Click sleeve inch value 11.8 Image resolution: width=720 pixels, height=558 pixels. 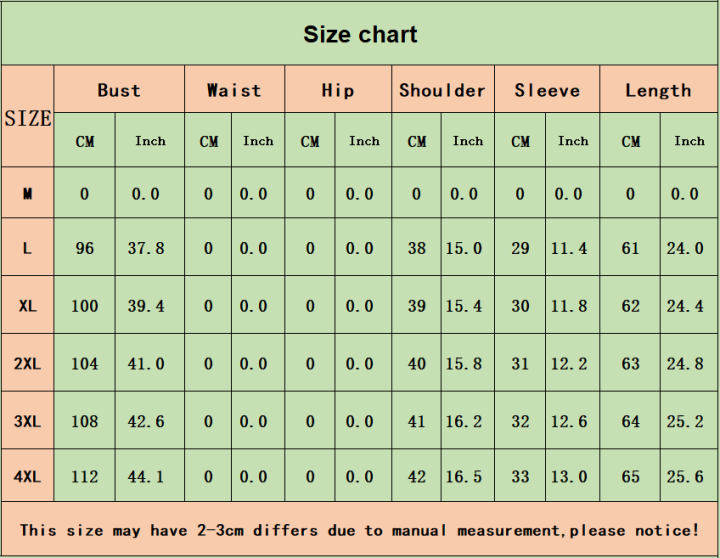(x=569, y=306)
